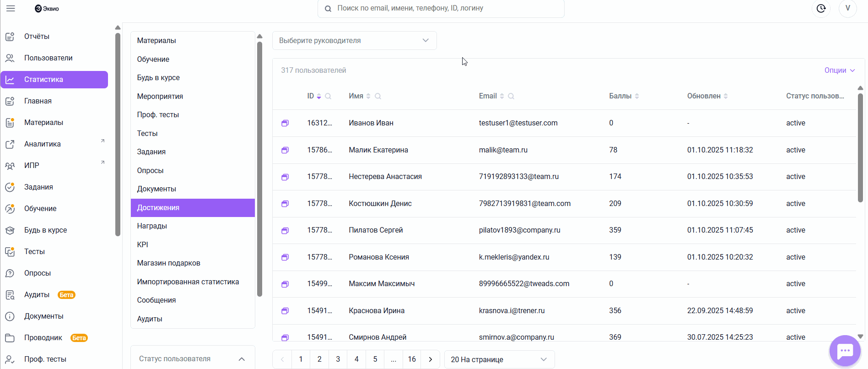Screen dimensions: 868x369
Task: Expand the Выберите руководителя dropdown
Action: click(x=354, y=40)
